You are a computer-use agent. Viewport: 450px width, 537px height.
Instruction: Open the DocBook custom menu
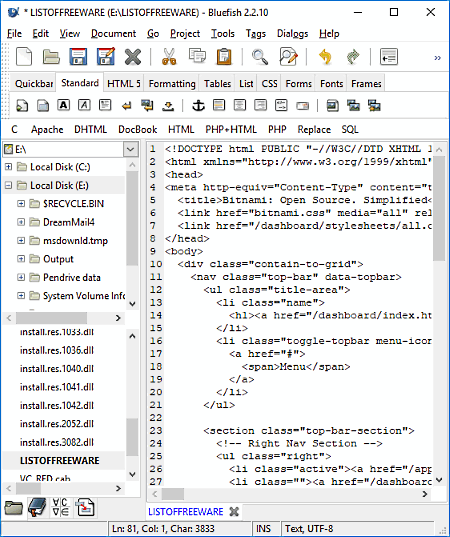137,129
